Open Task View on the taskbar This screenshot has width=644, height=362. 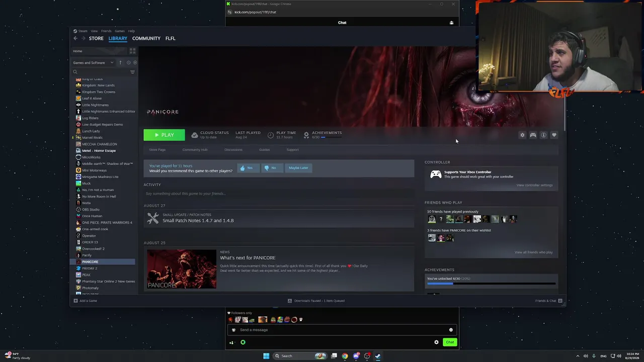click(334, 356)
